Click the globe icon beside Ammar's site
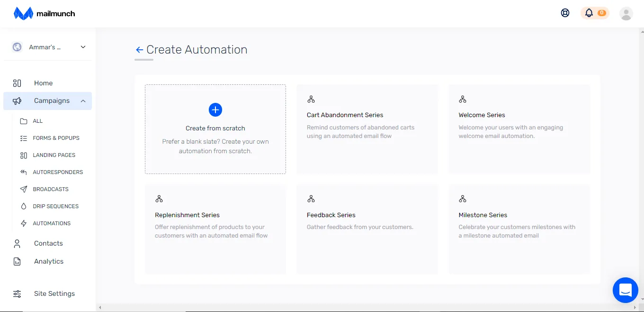 (x=17, y=47)
